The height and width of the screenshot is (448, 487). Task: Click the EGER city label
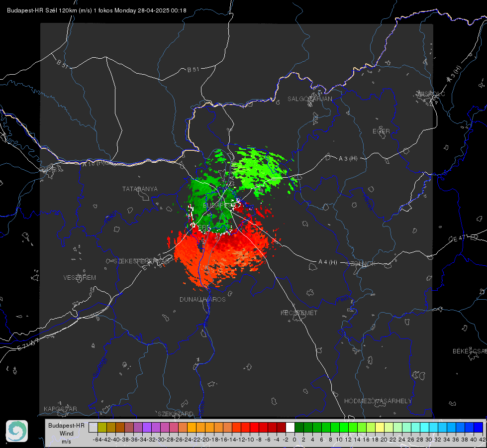[x=381, y=131]
